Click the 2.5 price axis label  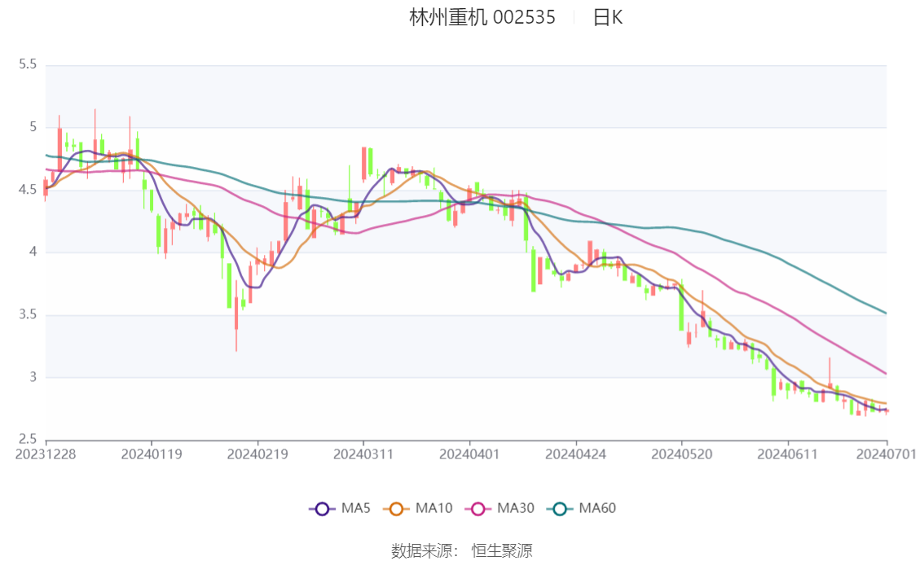coord(27,439)
